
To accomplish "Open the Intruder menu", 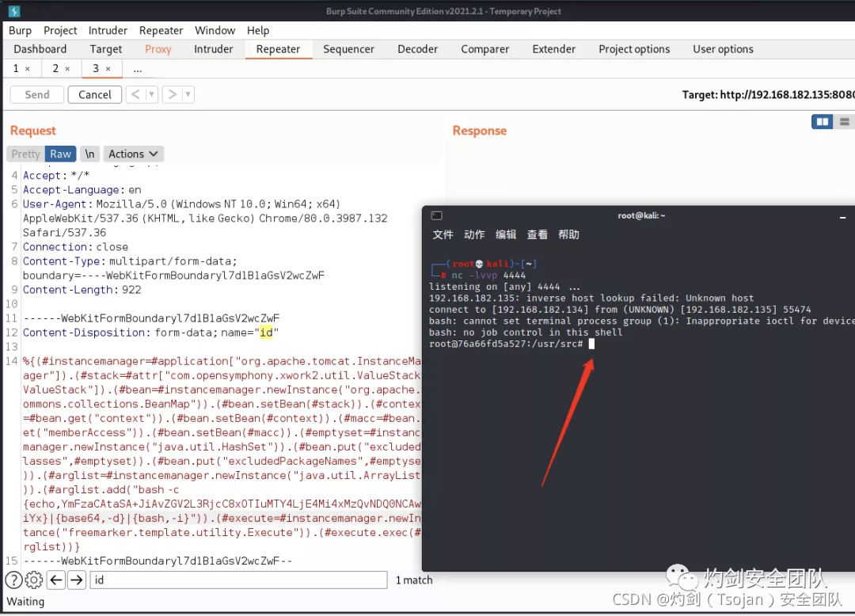I will [x=108, y=31].
